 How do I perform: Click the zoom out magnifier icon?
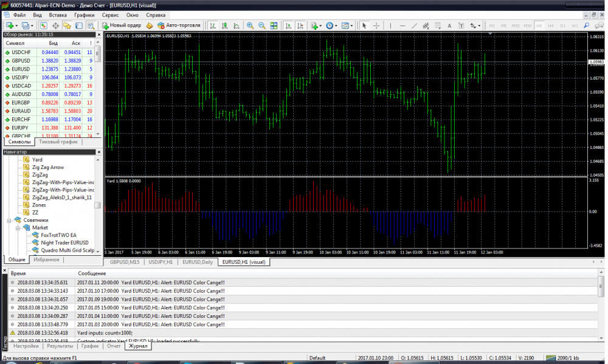pyautogui.click(x=262, y=26)
